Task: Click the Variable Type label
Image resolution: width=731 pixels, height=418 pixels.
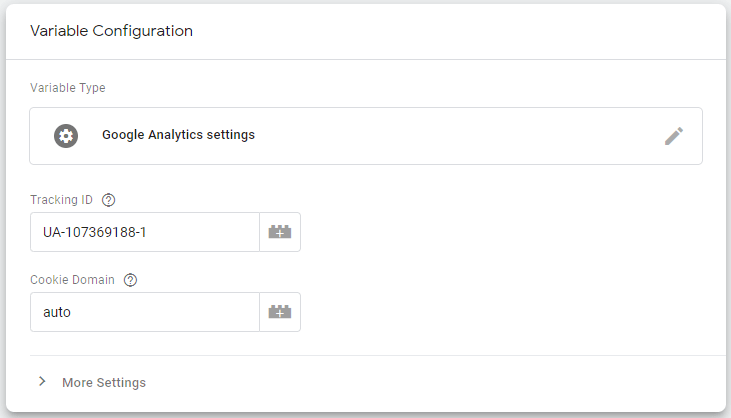Action: [x=68, y=88]
